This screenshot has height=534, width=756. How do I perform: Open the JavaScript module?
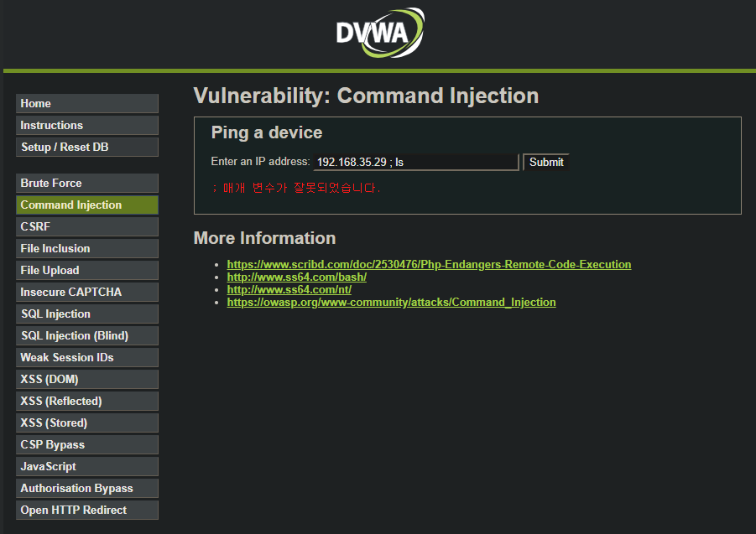tap(87, 467)
